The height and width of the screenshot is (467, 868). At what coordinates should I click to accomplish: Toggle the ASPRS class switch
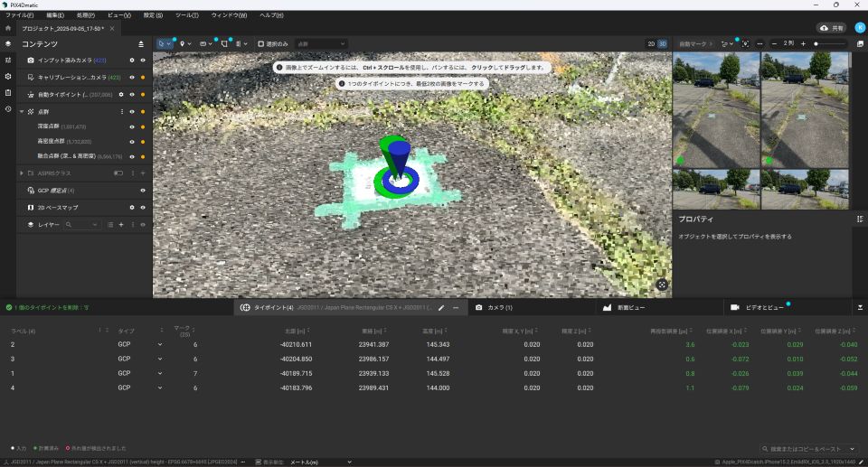(x=118, y=173)
